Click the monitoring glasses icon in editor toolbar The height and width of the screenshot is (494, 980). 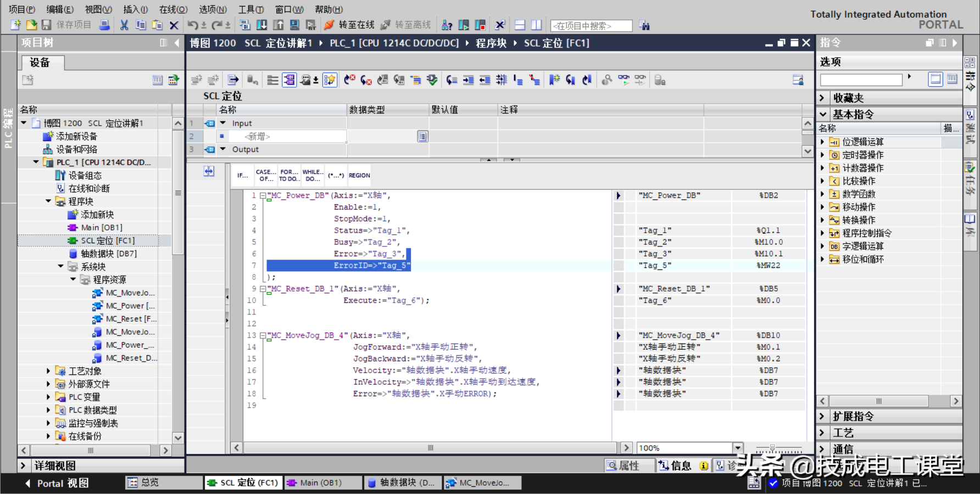point(623,80)
